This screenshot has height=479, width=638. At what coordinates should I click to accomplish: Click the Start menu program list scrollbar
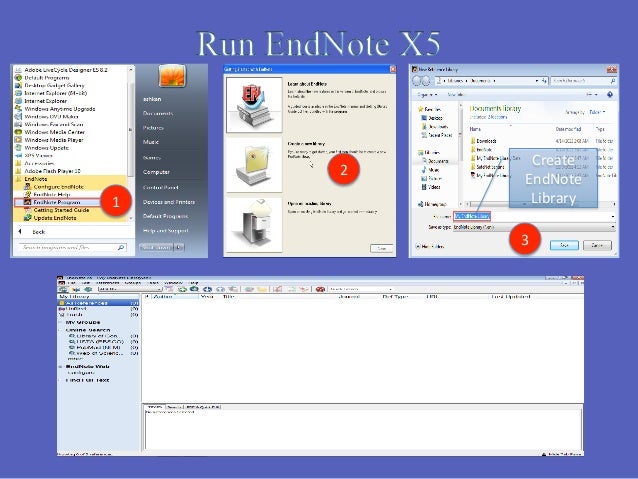[x=131, y=144]
